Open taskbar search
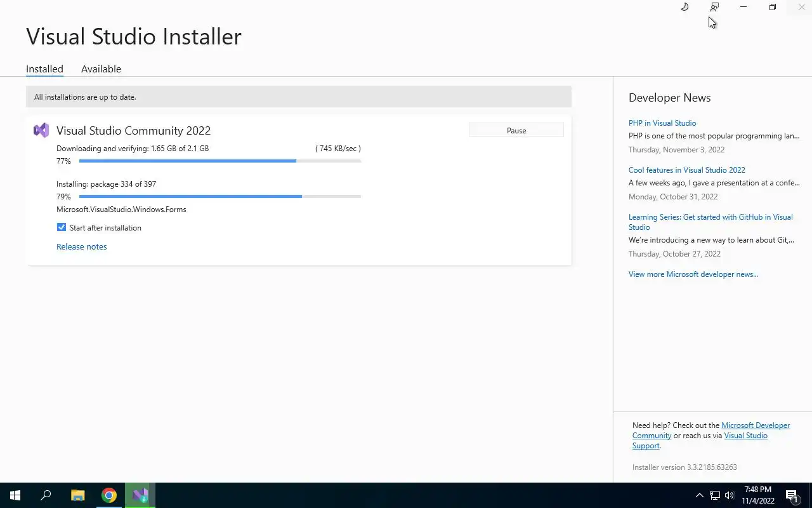812x508 pixels. (46, 495)
